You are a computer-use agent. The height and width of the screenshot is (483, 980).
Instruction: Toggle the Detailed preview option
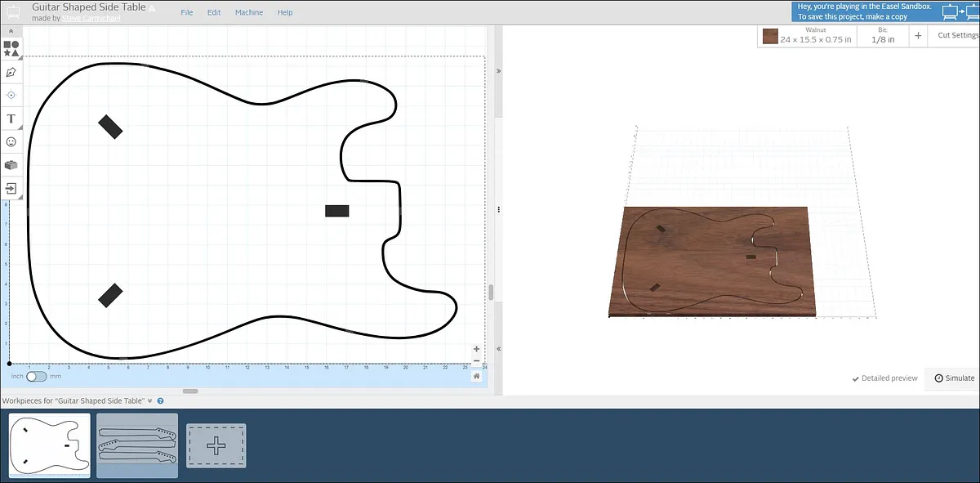[x=884, y=378]
